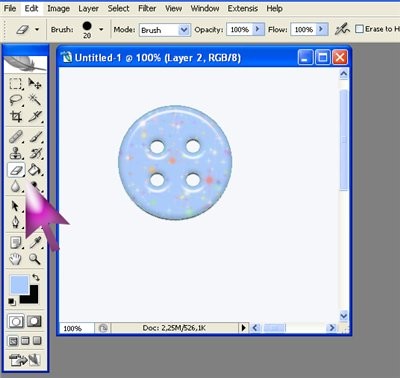Expand the Brush preset picker arrow
The height and width of the screenshot is (378, 400).
[101, 30]
